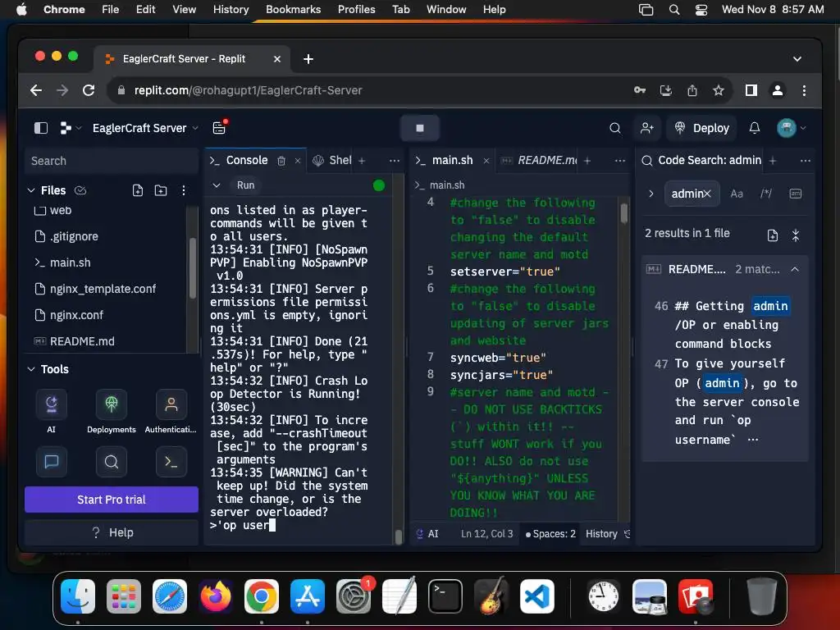840x630 pixels.
Task: Open search match on line 46
Action: [727, 325]
